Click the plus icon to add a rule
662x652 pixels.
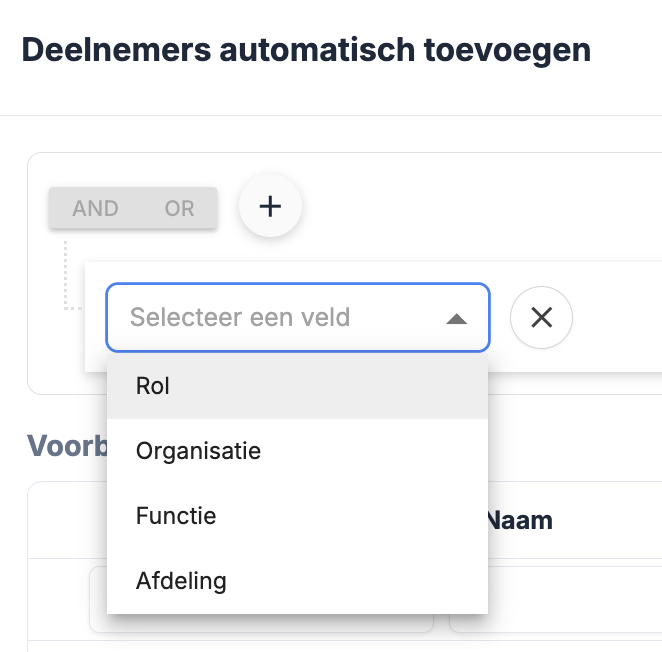(270, 206)
